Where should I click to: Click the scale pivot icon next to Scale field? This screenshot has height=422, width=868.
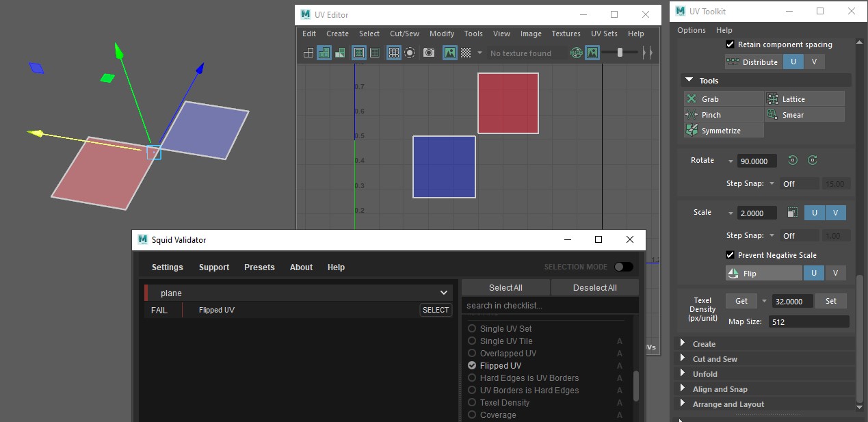tap(793, 213)
